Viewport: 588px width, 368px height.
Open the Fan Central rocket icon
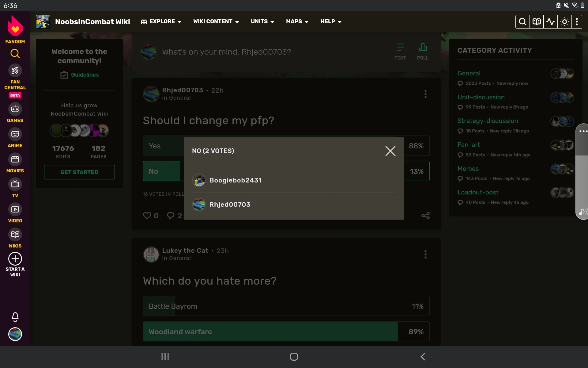tap(15, 71)
